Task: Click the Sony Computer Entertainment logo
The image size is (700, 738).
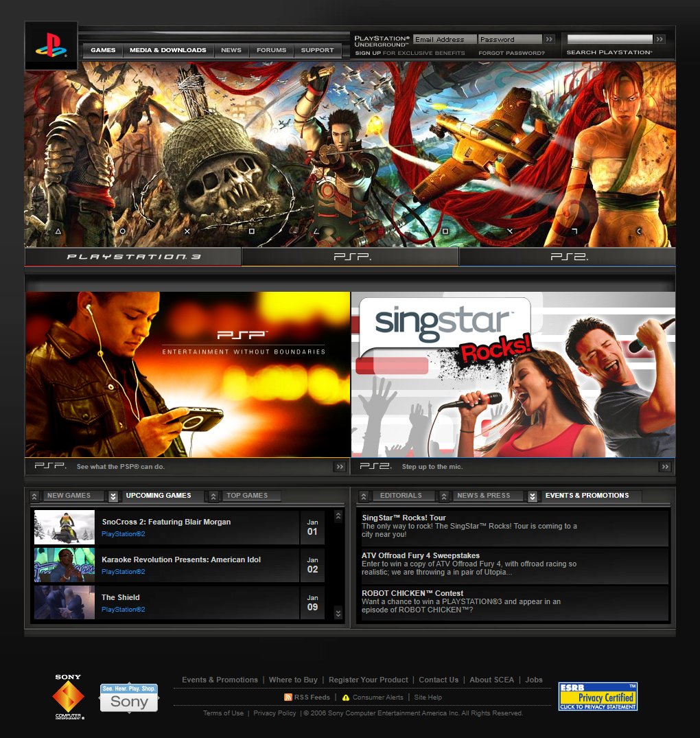Action: click(68, 697)
